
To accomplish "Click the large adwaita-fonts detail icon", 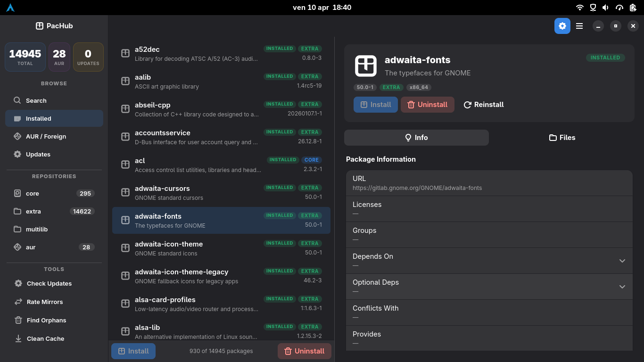I will tap(366, 66).
